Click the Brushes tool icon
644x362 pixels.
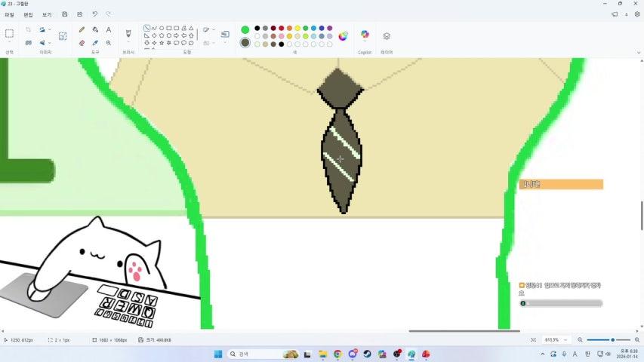(x=128, y=33)
